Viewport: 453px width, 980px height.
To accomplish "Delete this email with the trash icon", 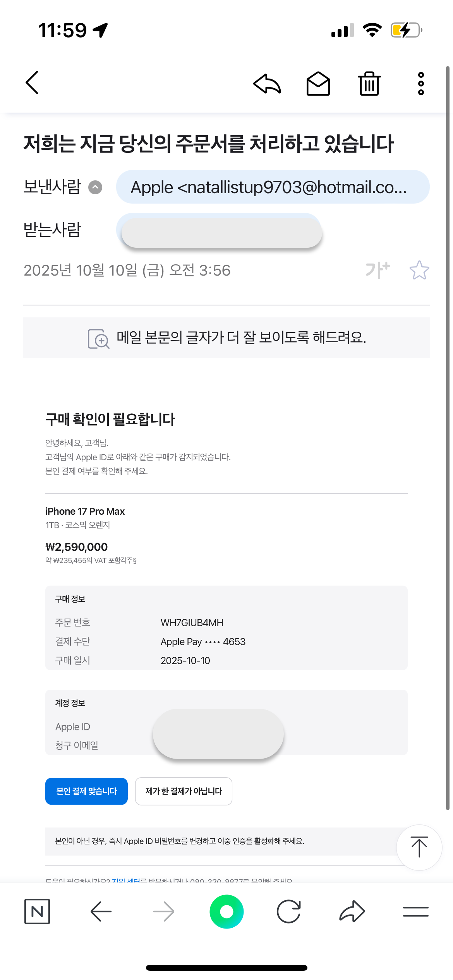I will [369, 84].
